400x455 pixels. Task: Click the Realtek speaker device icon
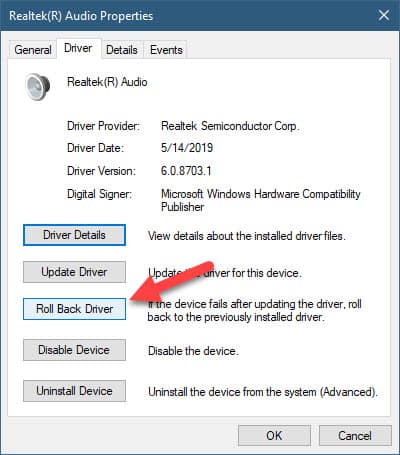pyautogui.click(x=38, y=86)
